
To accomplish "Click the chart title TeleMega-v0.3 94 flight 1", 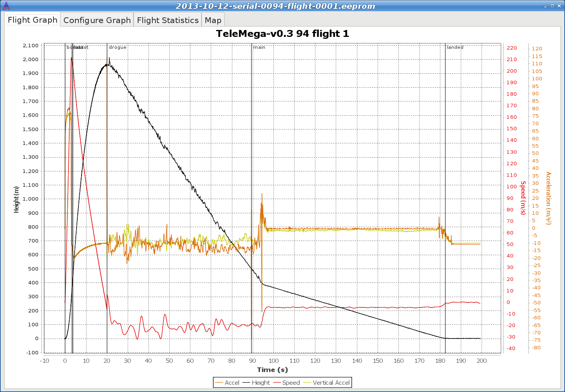I will 283,34.
